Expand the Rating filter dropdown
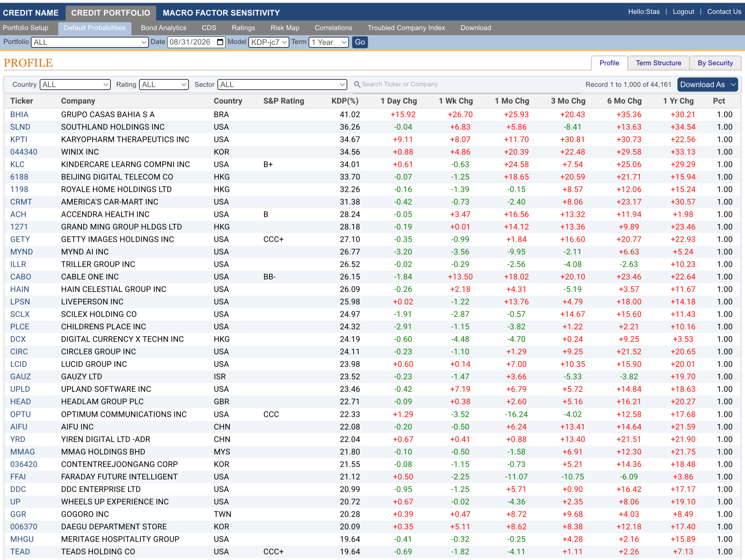 point(164,85)
